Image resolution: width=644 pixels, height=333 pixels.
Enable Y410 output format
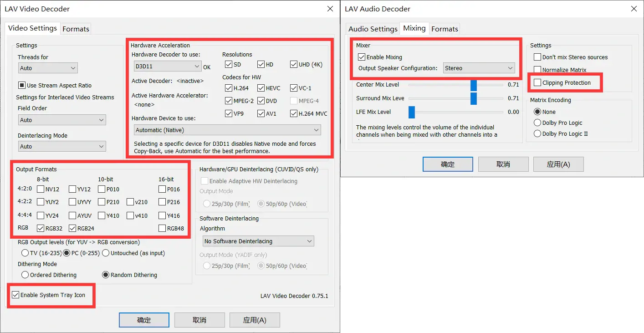coord(102,215)
